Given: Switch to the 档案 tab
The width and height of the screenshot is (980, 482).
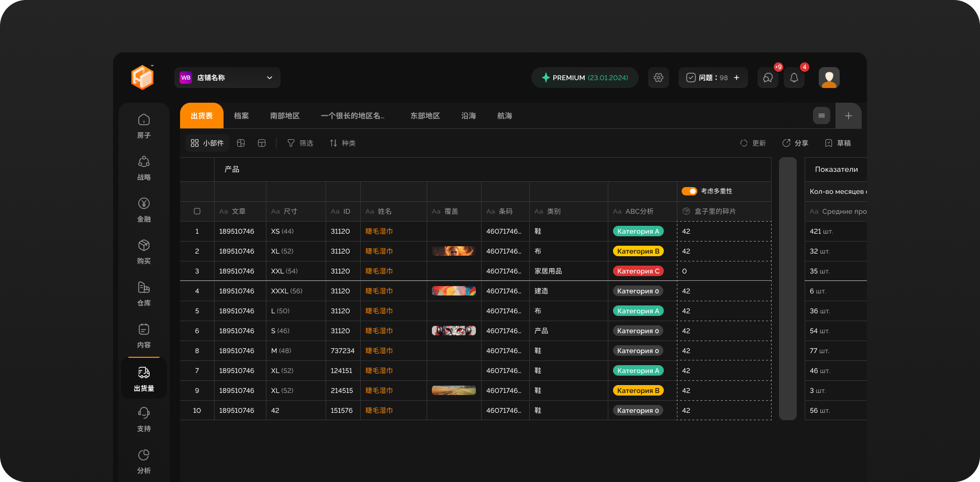Looking at the screenshot, I should [241, 116].
